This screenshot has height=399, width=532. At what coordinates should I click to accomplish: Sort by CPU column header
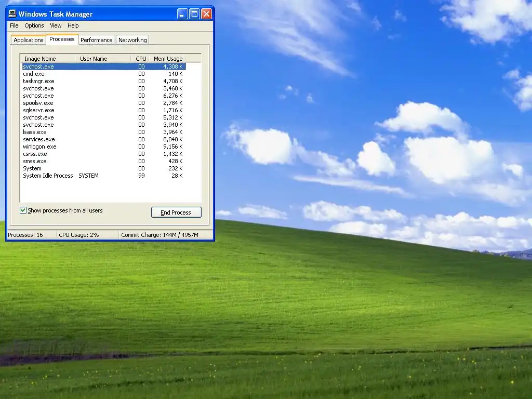pyautogui.click(x=140, y=59)
